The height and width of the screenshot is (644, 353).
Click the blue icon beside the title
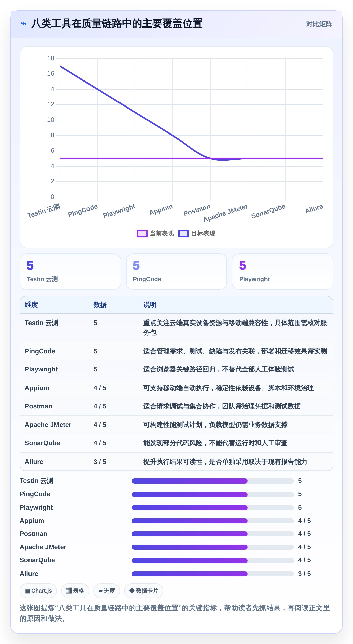[23, 24]
